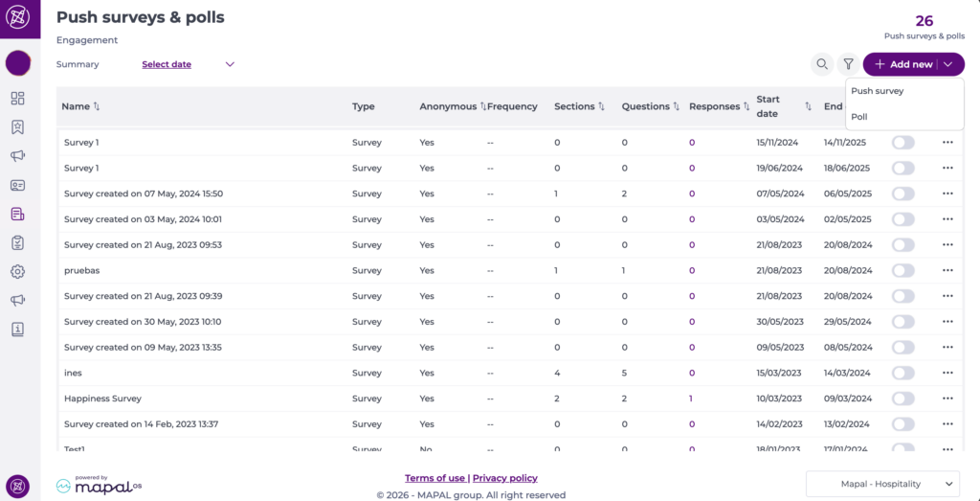The image size is (980, 501).
Task: Click the megaphone announcements sidebar icon
Action: [x=17, y=156]
